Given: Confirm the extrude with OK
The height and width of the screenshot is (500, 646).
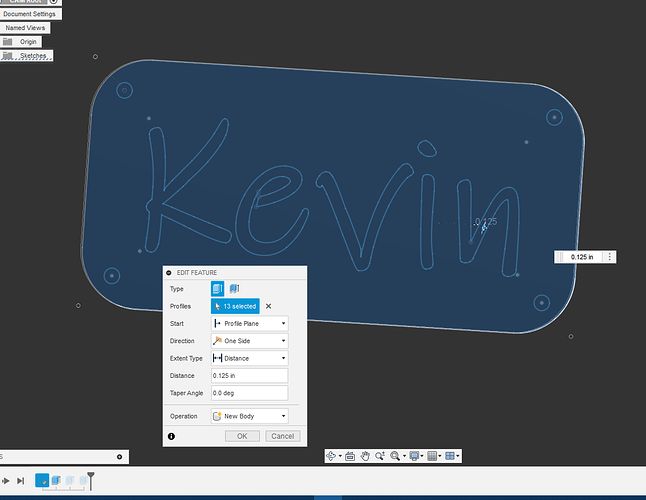Looking at the screenshot, I should 242,436.
